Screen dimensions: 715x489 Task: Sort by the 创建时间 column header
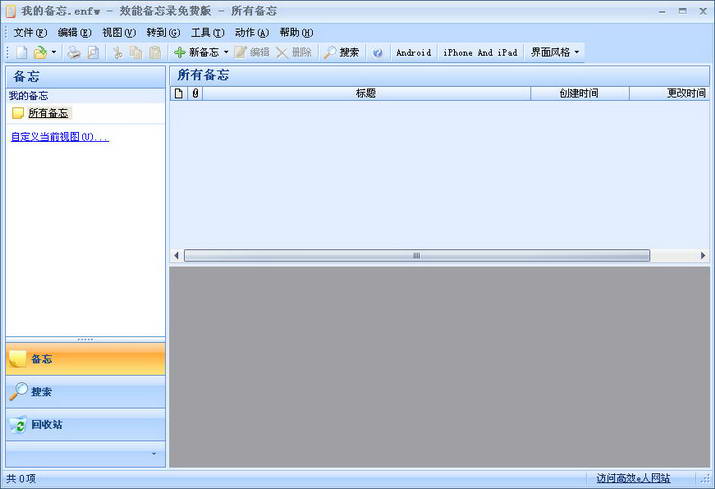click(579, 94)
